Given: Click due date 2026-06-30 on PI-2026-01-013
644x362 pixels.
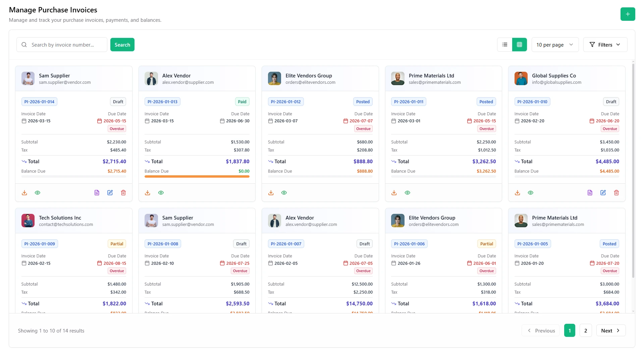Looking at the screenshot, I should [x=238, y=121].
